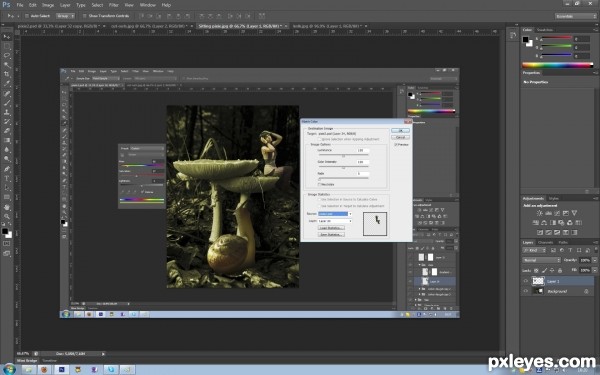Image resolution: width=600 pixels, height=375 pixels.
Task: Select the Healing Brush tool
Action: 7,94
